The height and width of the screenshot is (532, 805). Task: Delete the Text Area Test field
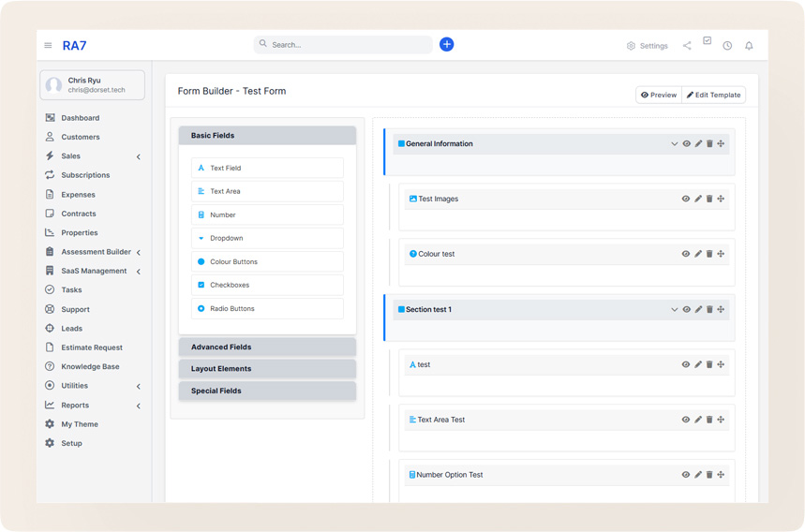tap(709, 419)
